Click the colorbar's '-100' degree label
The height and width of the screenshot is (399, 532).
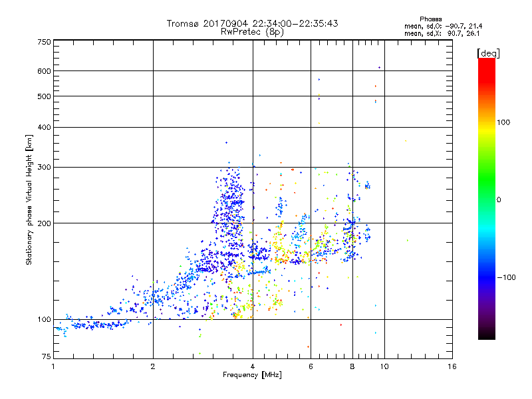pyautogui.click(x=507, y=277)
